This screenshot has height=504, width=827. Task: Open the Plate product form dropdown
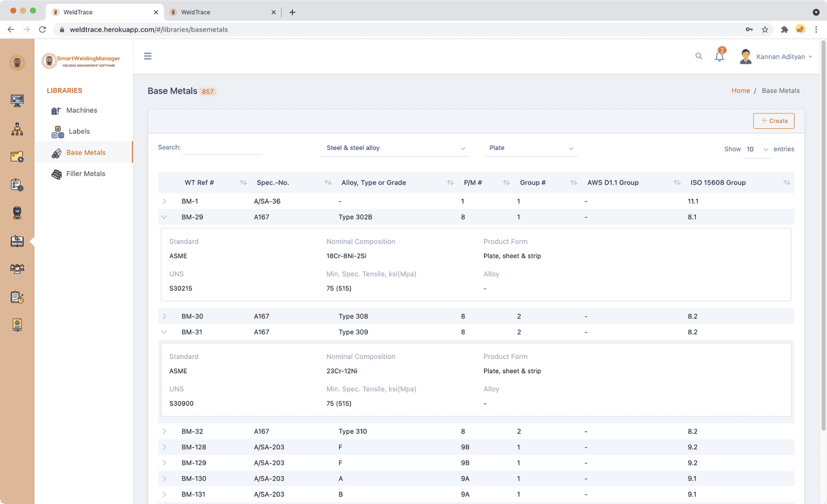tap(530, 148)
